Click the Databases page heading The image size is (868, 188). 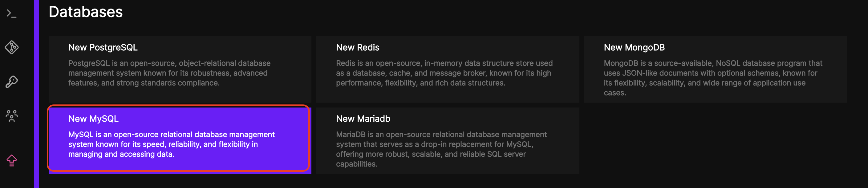[x=86, y=12]
